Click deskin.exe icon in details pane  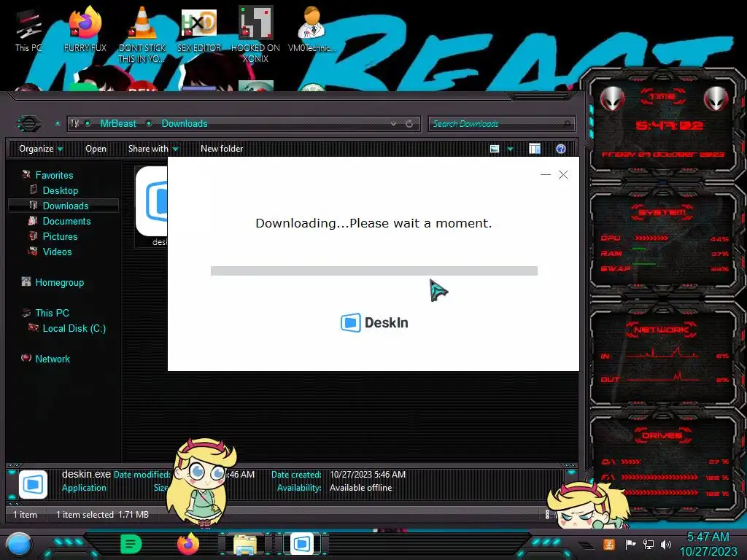[x=33, y=484]
